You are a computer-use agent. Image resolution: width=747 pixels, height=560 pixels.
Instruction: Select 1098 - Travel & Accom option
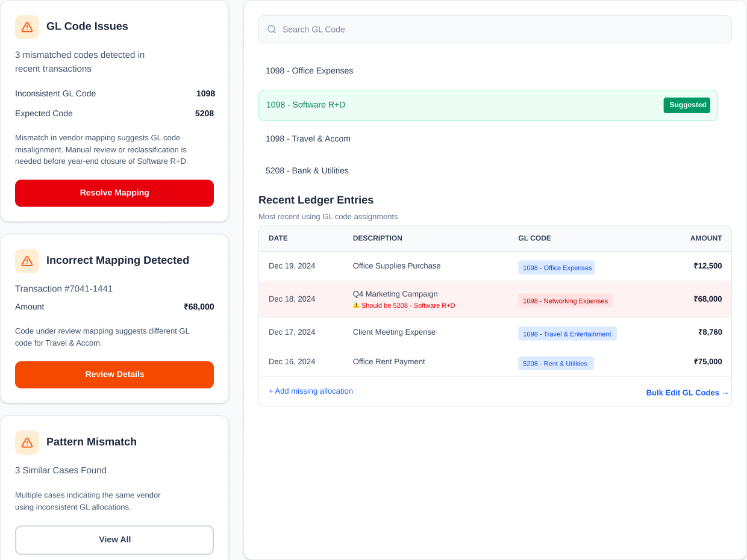point(308,139)
